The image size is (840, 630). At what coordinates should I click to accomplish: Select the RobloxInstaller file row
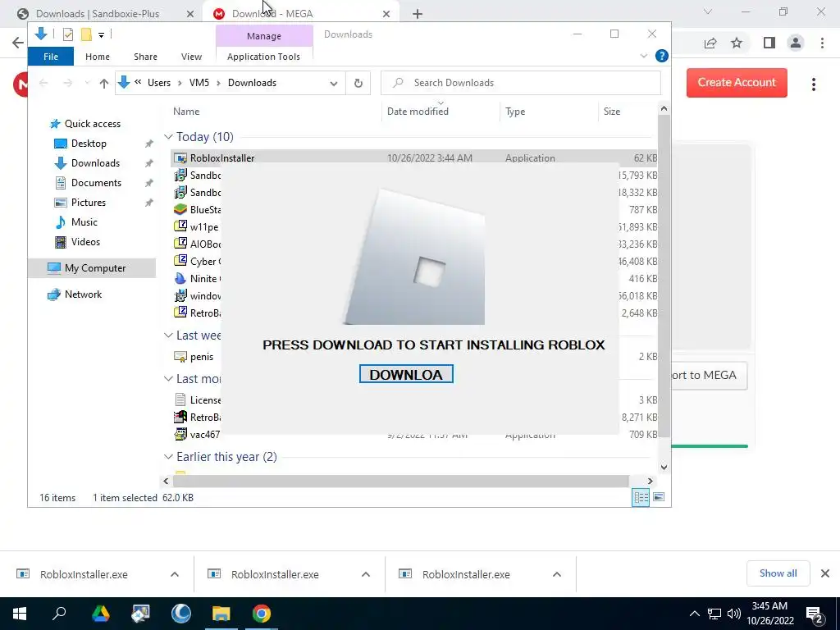(413, 158)
